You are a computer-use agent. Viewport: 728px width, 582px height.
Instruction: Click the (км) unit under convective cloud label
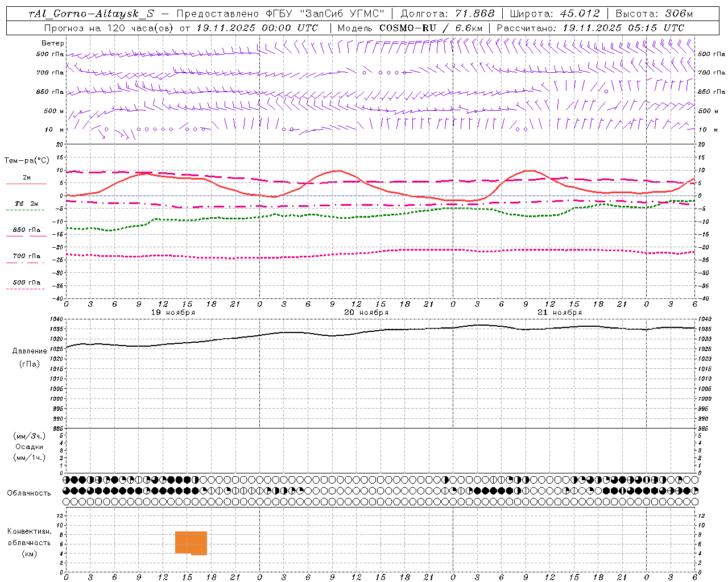coord(30,554)
